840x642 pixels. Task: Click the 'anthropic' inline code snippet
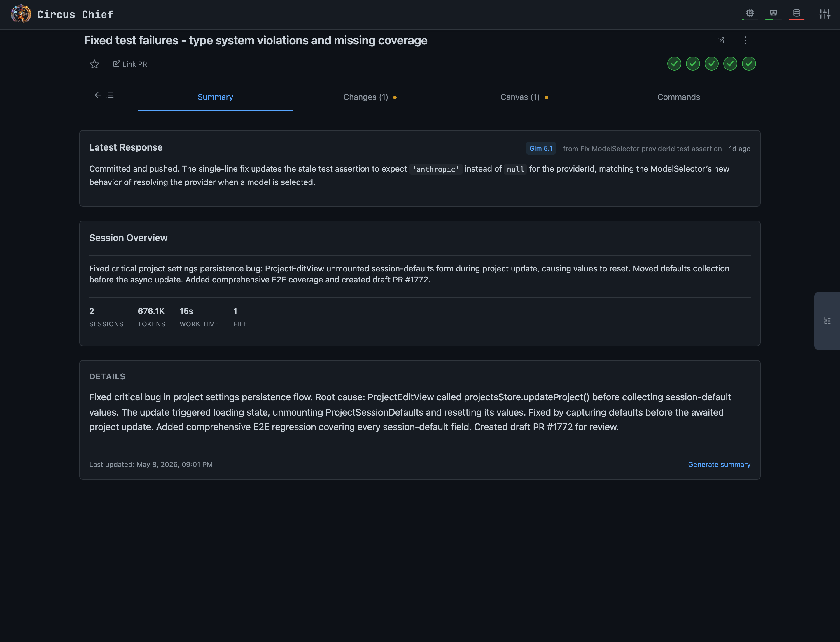436,169
